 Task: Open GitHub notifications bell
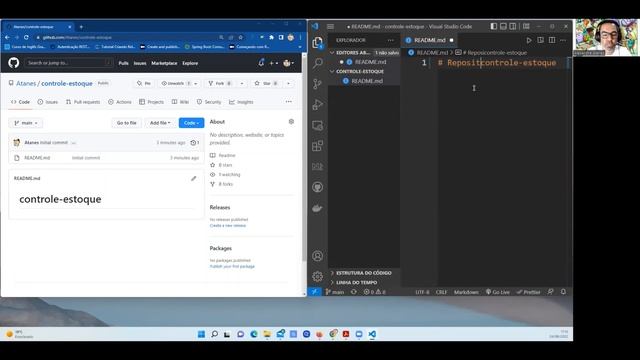tap(261, 63)
